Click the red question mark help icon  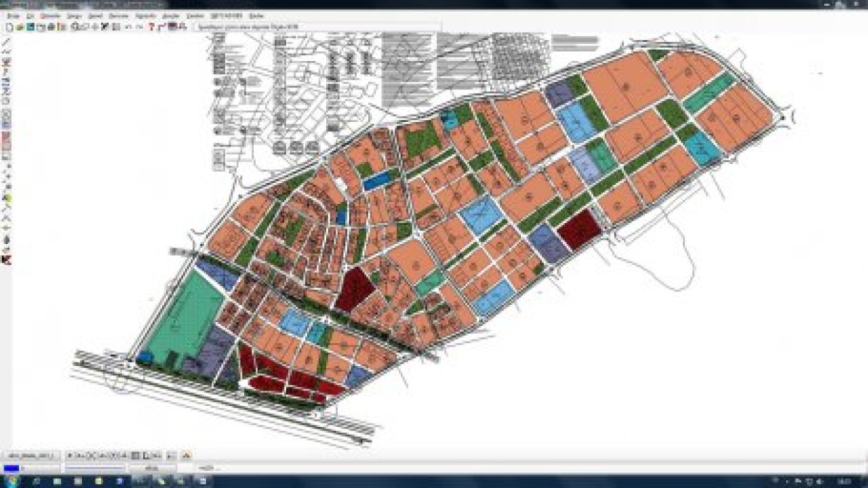click(x=152, y=27)
